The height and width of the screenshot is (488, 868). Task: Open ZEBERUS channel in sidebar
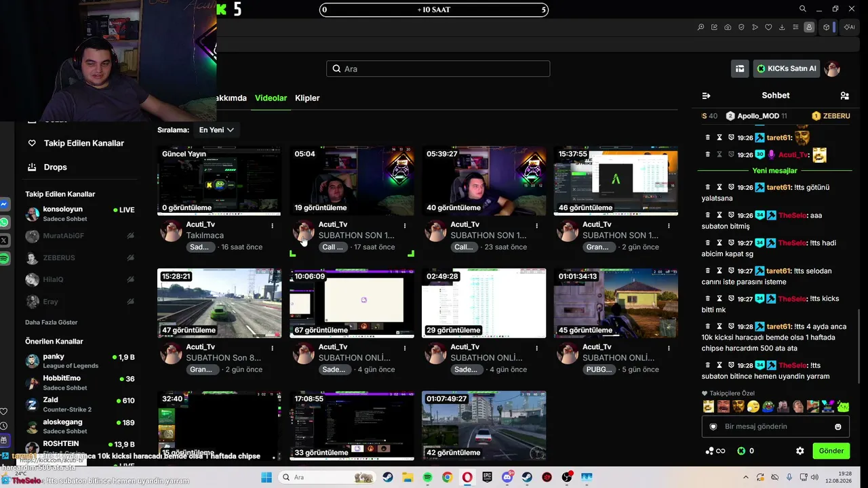pyautogui.click(x=80, y=258)
